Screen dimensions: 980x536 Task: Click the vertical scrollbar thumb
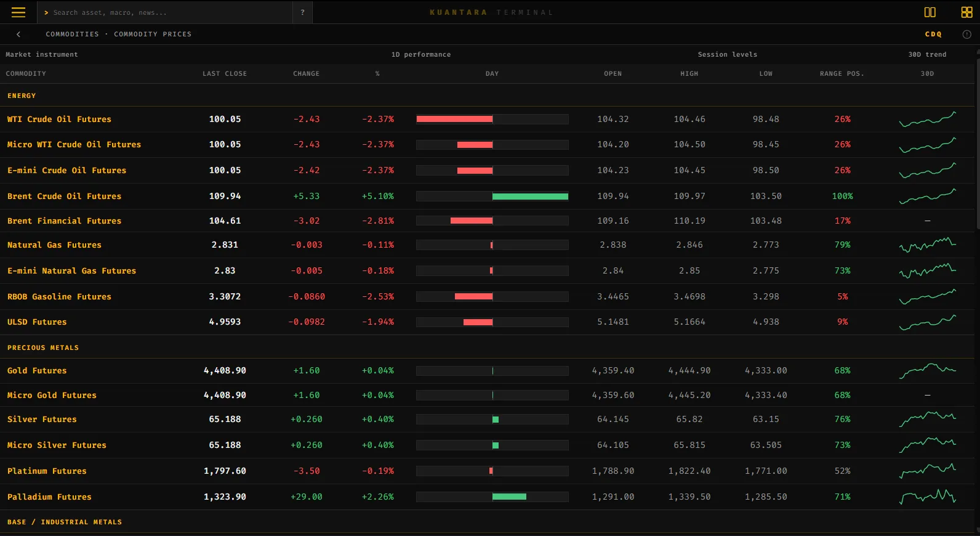(978, 144)
